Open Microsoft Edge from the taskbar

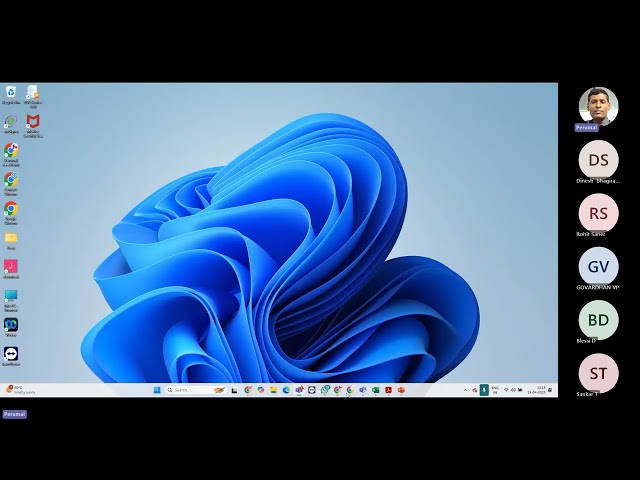point(286,390)
